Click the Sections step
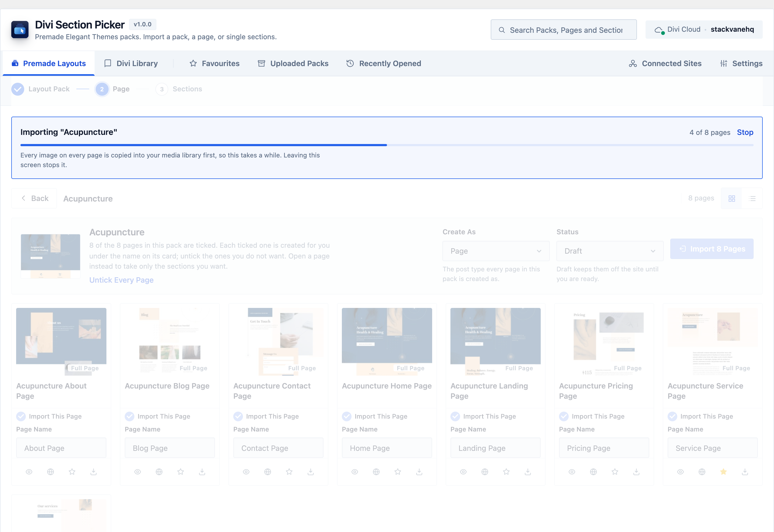Screen dimensions: 774x532 coord(179,89)
